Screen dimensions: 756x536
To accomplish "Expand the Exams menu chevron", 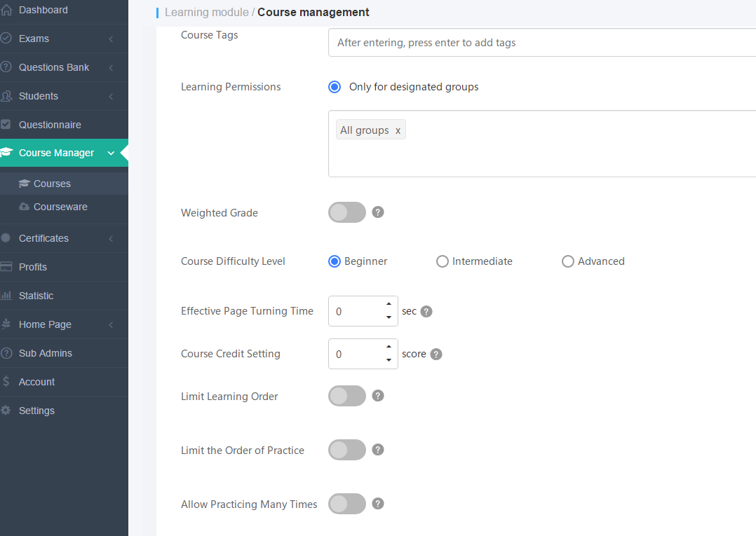I will pos(111,39).
